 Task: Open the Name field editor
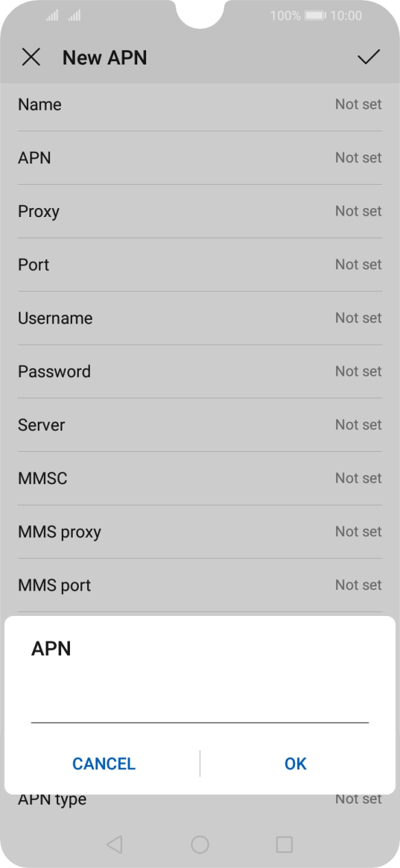coord(200,104)
